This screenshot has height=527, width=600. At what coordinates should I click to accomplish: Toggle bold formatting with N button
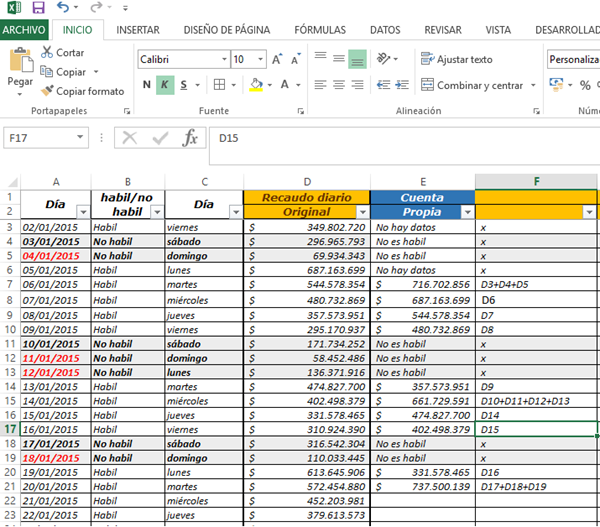[x=146, y=85]
